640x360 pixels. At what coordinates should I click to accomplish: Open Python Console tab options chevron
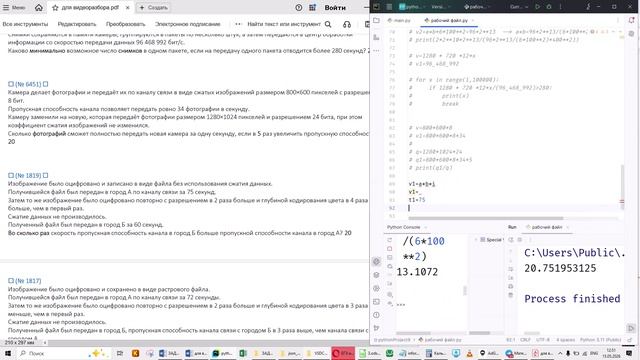point(426,227)
